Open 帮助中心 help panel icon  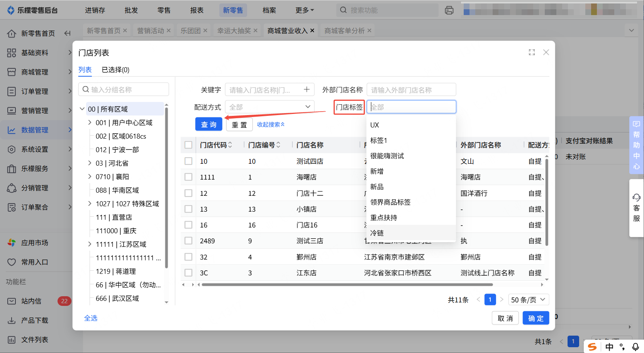coord(636,124)
